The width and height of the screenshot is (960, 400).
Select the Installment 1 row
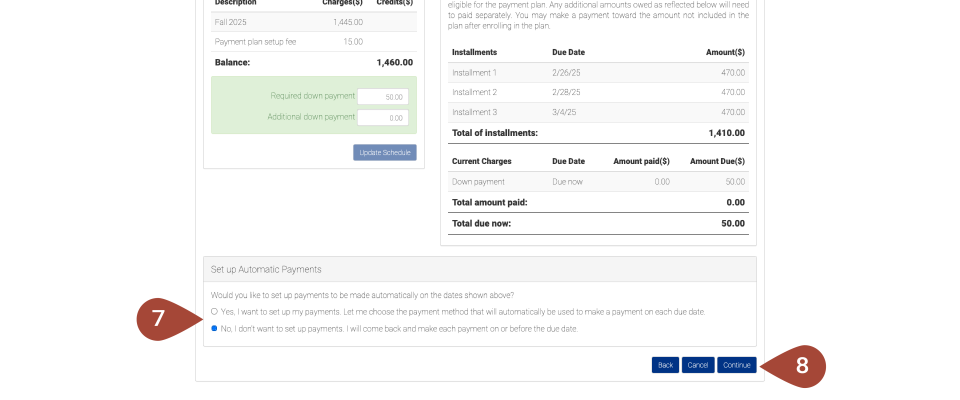click(598, 73)
